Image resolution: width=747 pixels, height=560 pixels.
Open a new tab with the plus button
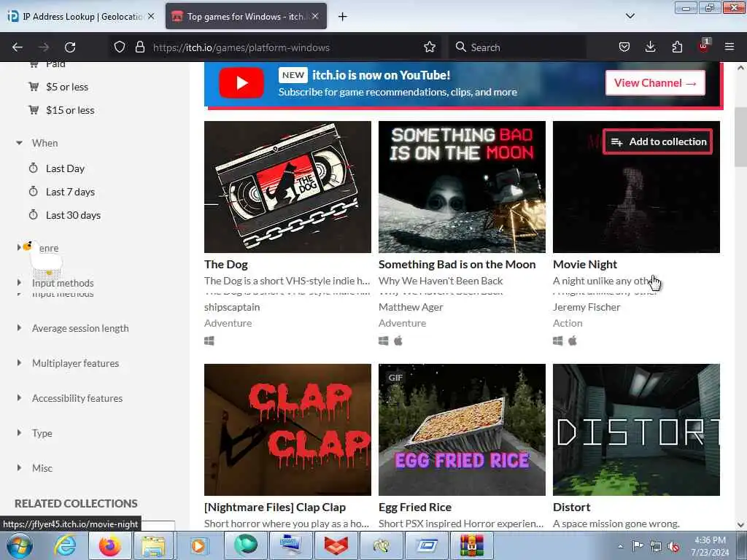(x=343, y=17)
